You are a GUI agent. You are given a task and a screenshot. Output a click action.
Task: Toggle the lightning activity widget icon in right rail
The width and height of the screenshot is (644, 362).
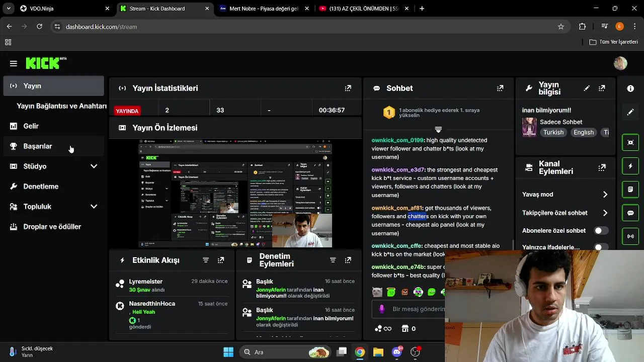[x=630, y=166]
